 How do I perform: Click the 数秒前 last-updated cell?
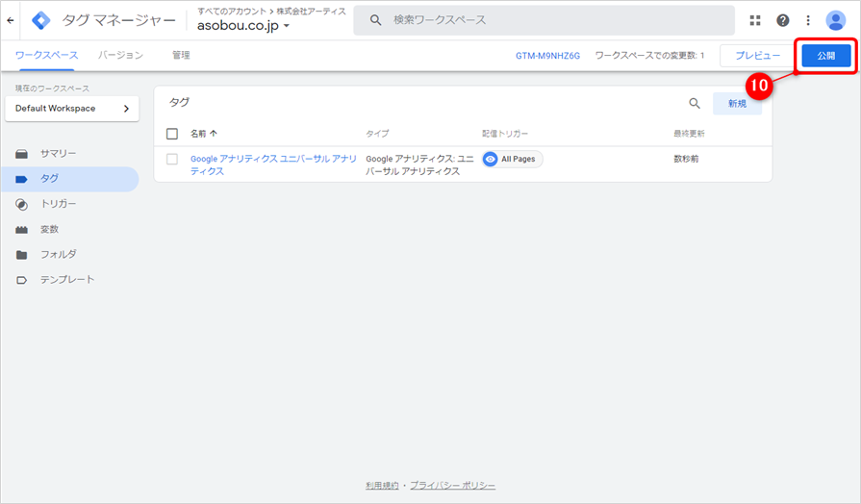coord(686,159)
